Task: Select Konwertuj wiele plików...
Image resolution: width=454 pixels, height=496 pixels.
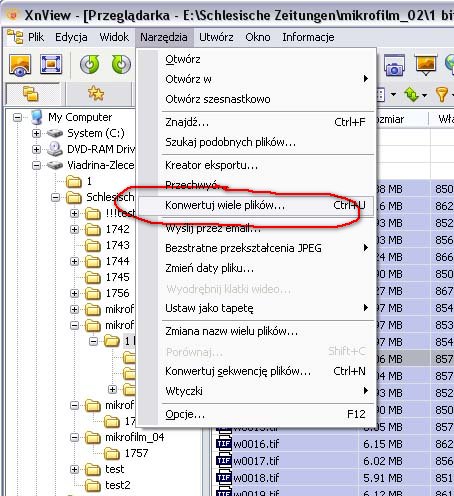Action: point(256,205)
